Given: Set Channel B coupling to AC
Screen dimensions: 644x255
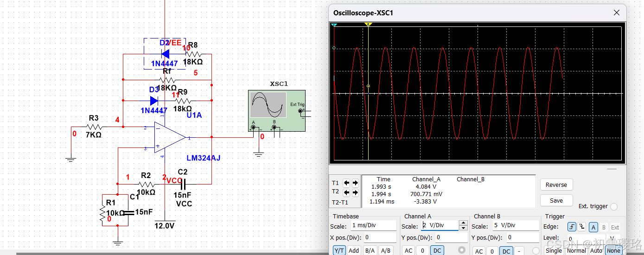Looking at the screenshot, I should (479, 251).
